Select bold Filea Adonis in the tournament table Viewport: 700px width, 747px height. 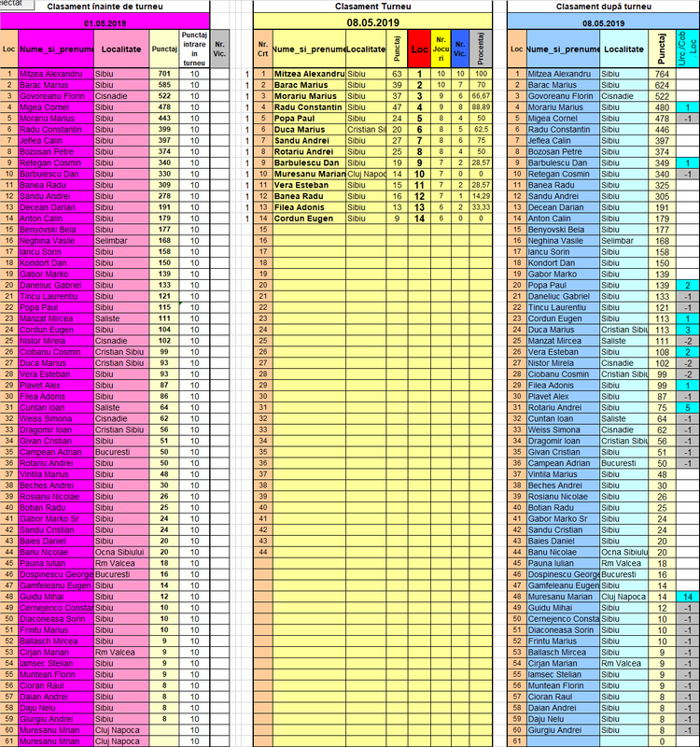(x=309, y=207)
